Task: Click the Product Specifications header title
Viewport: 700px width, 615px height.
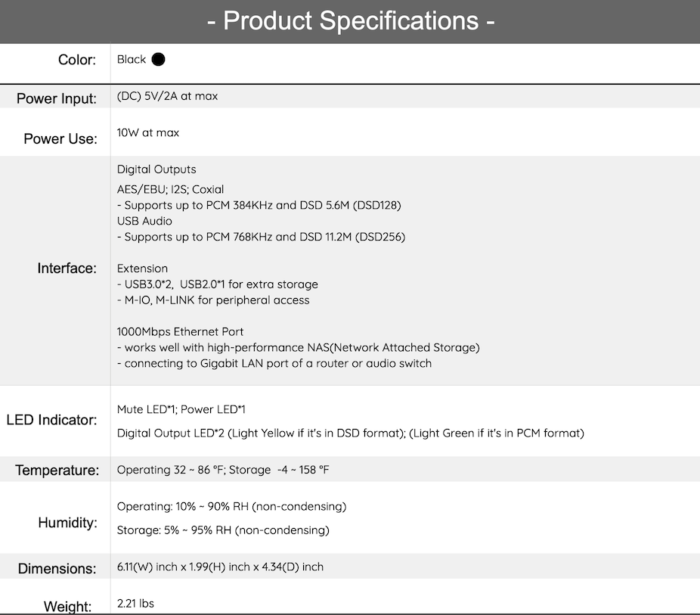Action: [351, 20]
